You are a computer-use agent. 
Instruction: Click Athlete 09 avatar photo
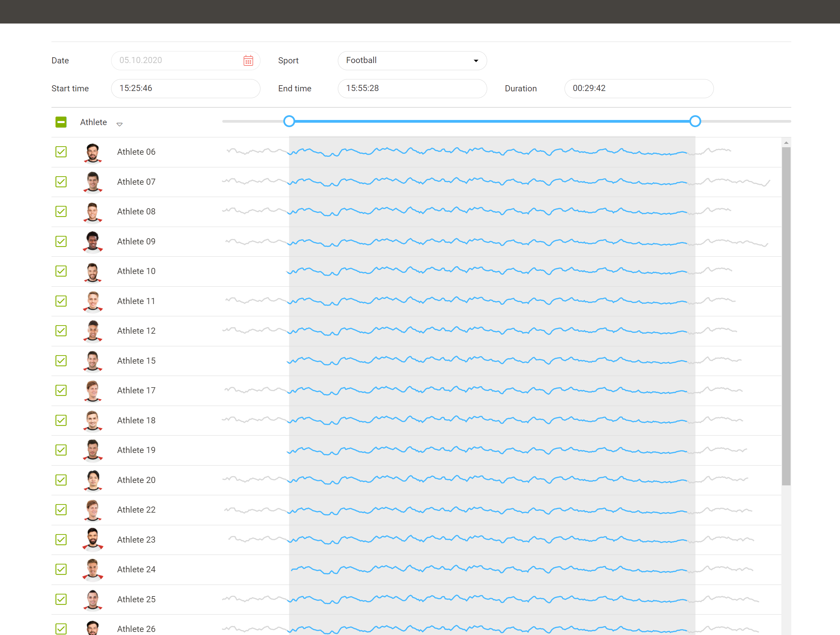tap(93, 242)
